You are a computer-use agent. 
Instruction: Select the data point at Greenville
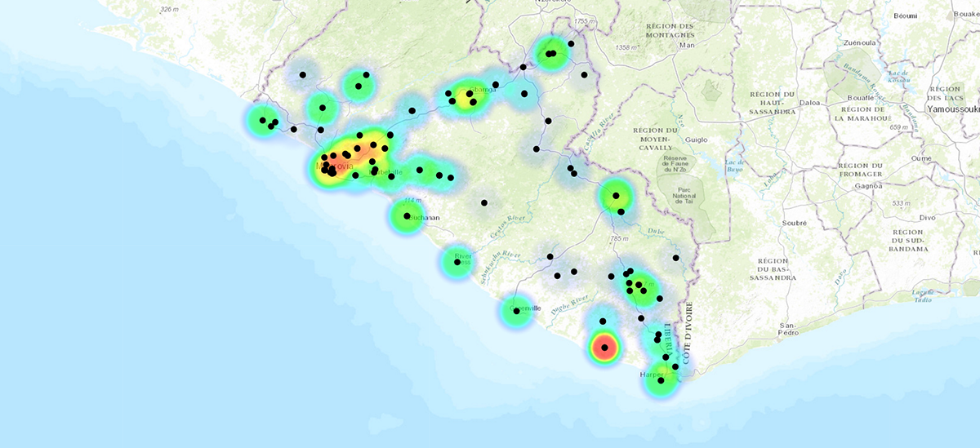pyautogui.click(x=516, y=309)
